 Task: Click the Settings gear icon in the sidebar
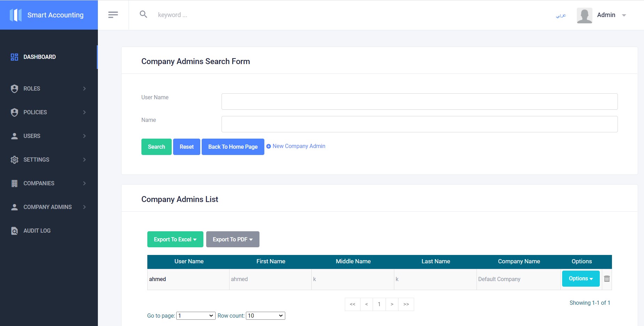coord(14,160)
